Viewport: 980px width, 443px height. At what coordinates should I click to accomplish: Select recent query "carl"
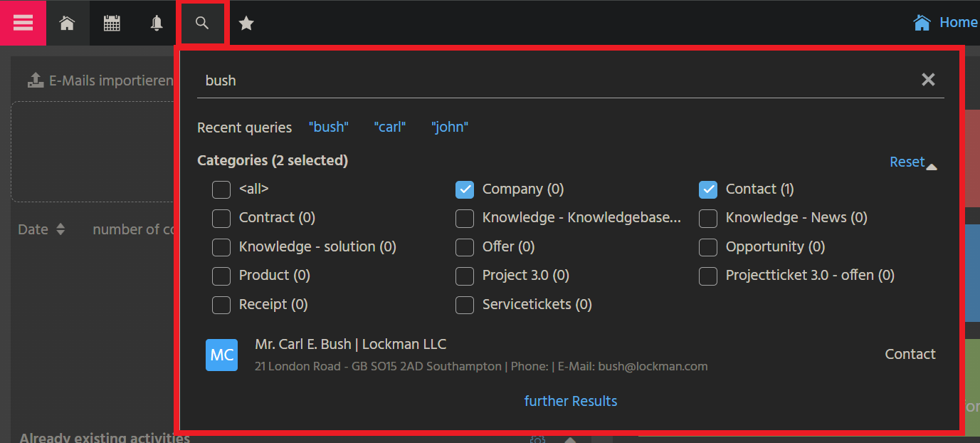click(389, 127)
